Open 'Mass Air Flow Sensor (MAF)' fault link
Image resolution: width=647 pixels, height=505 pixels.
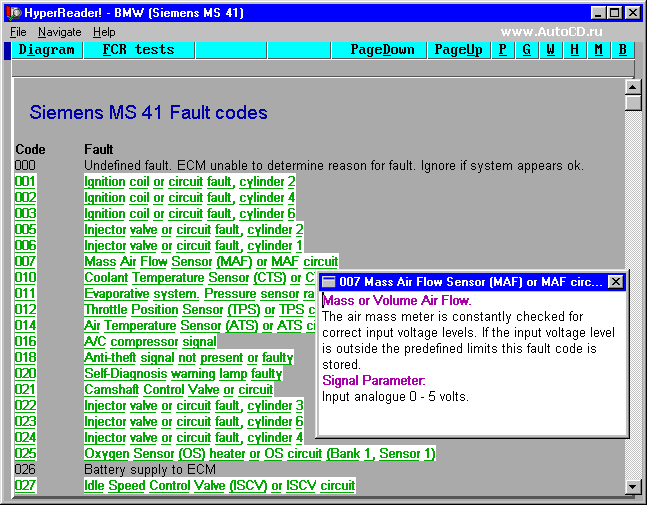coord(211,262)
